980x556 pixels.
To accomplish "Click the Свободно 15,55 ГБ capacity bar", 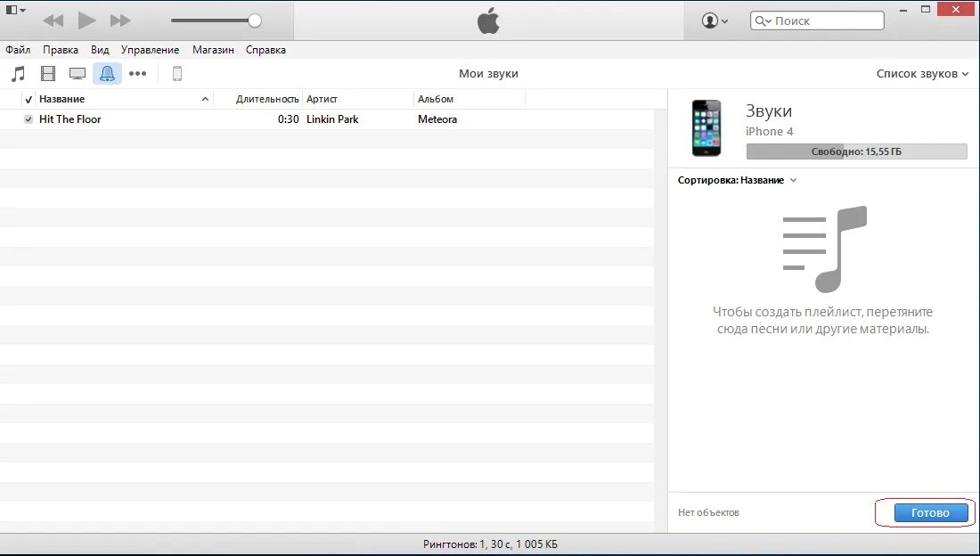I will [x=856, y=152].
